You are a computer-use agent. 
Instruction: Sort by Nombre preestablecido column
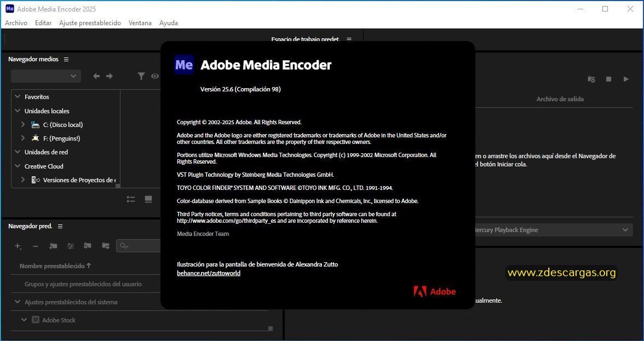(55, 266)
